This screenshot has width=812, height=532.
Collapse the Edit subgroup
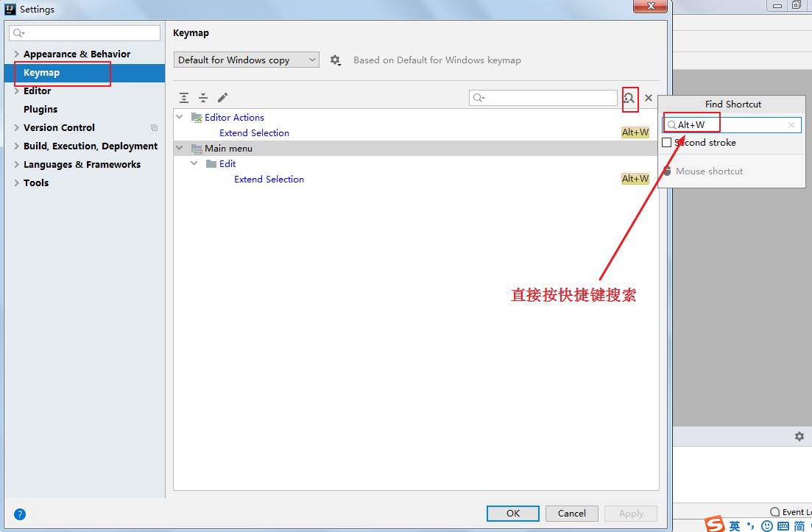[x=194, y=163]
